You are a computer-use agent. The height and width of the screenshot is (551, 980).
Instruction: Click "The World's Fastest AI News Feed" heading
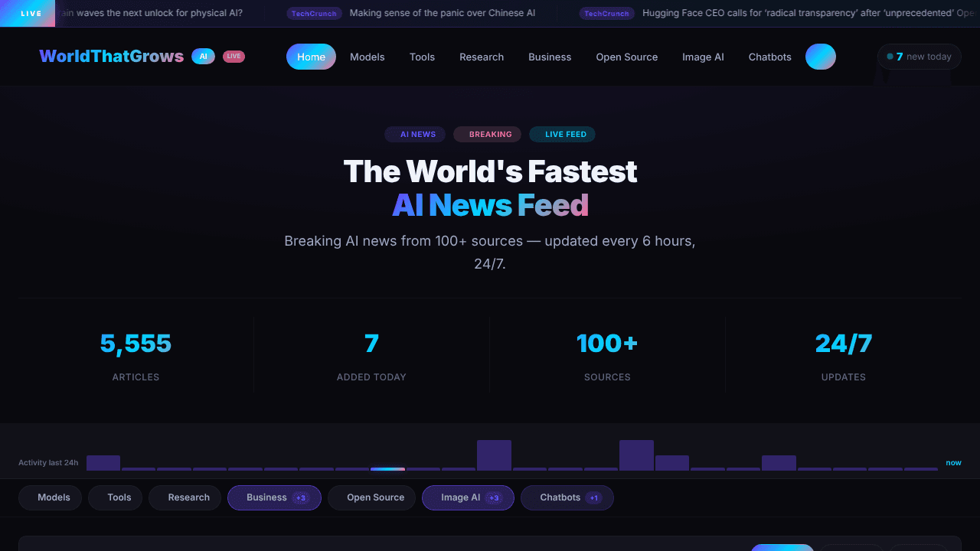pos(490,188)
